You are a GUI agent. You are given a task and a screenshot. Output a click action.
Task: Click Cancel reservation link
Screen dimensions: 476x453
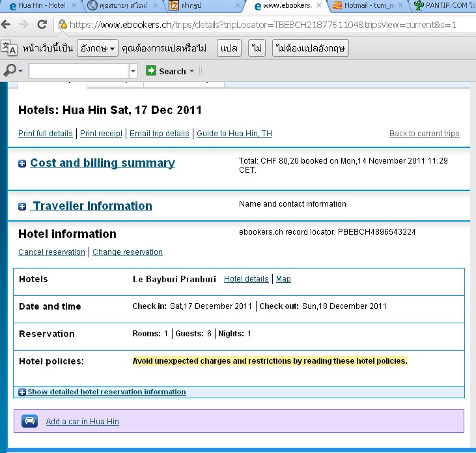(x=51, y=252)
